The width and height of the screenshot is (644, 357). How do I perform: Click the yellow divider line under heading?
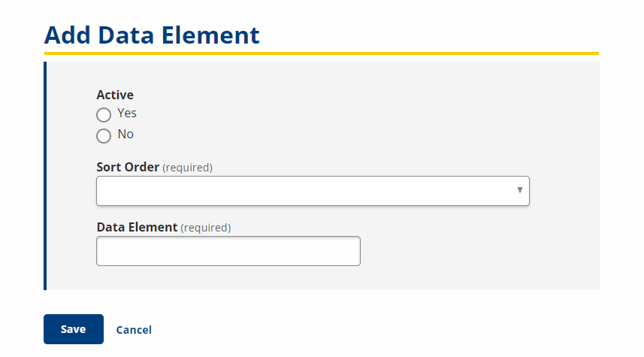click(x=322, y=53)
